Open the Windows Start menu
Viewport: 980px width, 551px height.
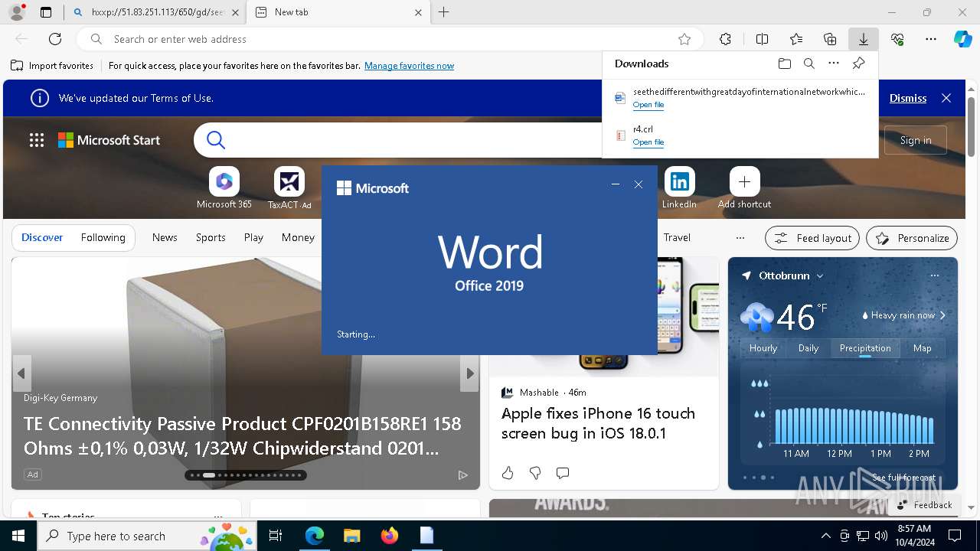click(x=18, y=536)
